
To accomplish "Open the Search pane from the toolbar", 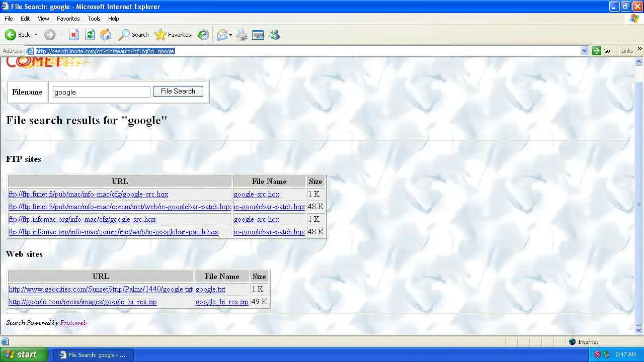I will click(133, 35).
